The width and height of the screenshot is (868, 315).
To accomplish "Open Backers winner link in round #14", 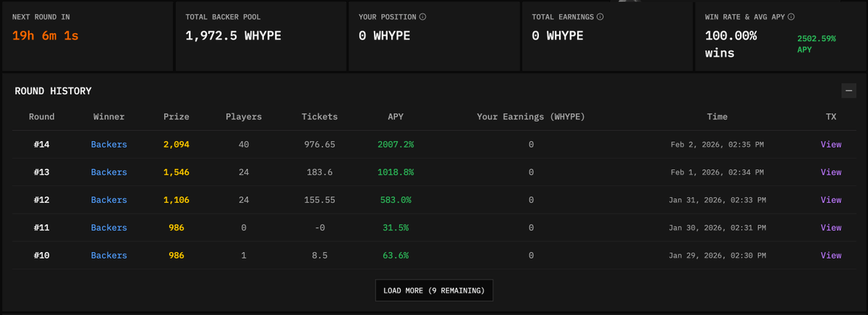I will tap(109, 144).
